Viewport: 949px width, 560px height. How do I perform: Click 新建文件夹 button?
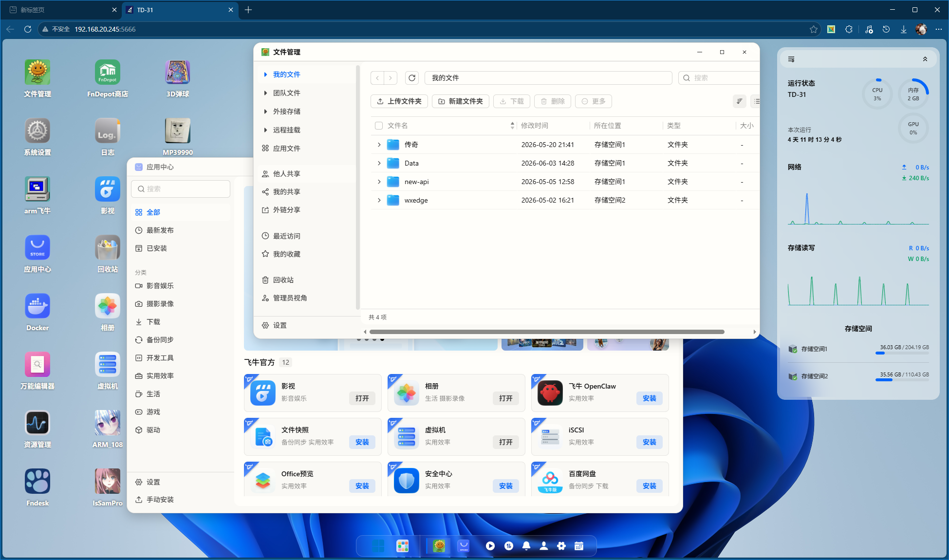(461, 101)
